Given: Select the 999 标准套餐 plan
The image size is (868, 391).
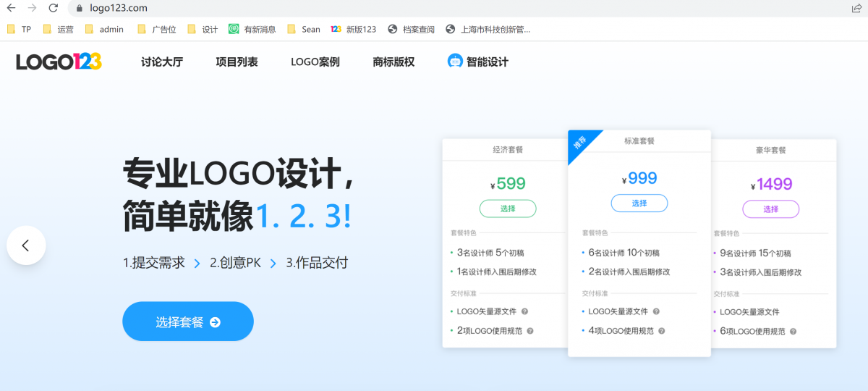Looking at the screenshot, I should [x=639, y=203].
